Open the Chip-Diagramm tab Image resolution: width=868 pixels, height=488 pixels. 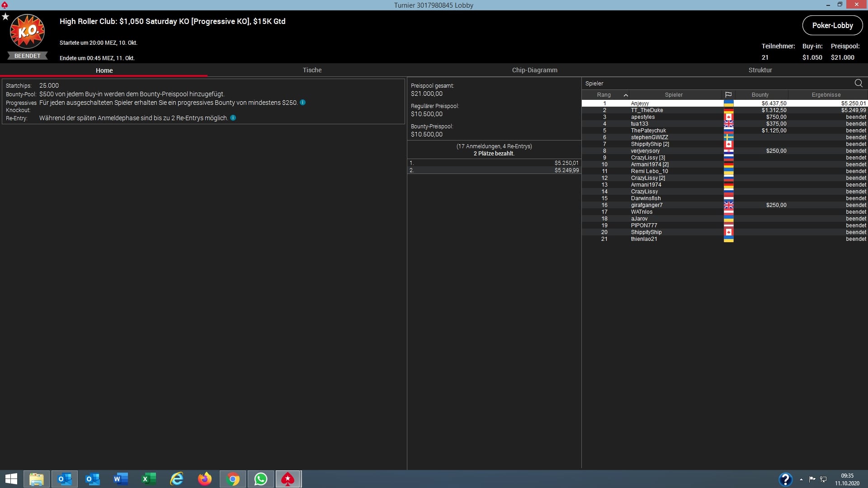534,70
